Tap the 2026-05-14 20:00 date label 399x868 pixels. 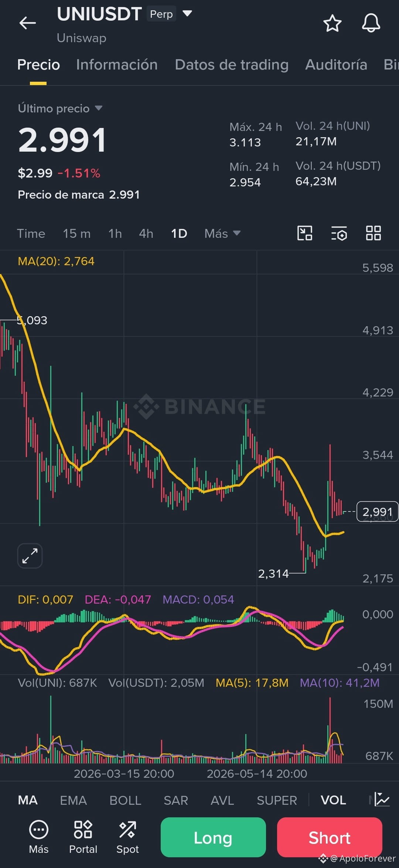click(257, 774)
